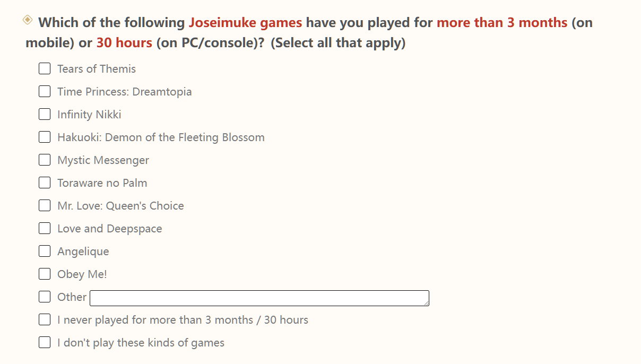
Task: Tick Time Princess: Dreamtopia option
Action: point(45,91)
